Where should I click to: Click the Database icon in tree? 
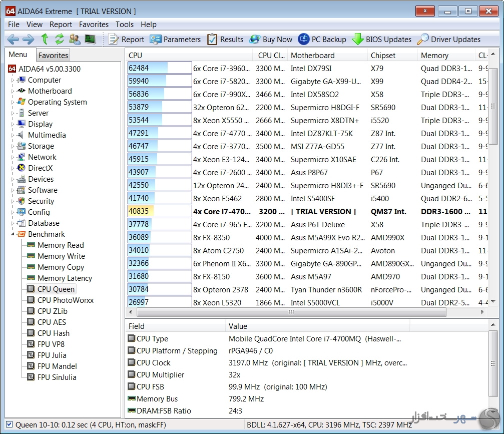coord(21,223)
